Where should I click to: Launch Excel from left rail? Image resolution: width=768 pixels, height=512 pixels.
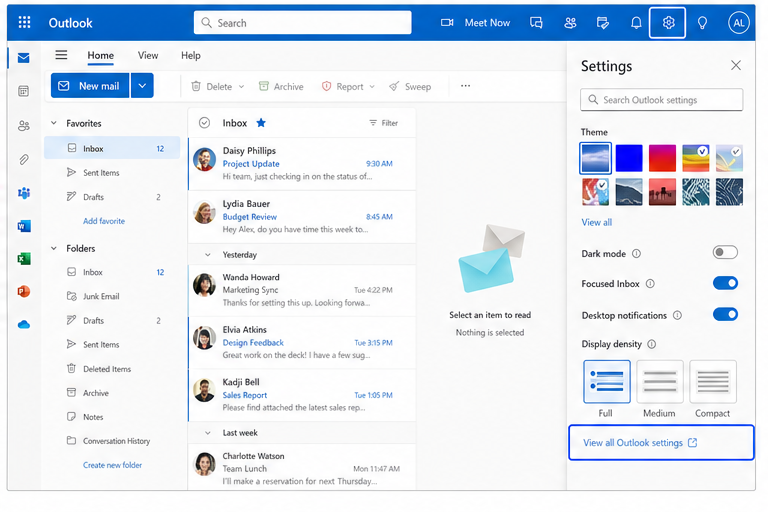pos(24,259)
